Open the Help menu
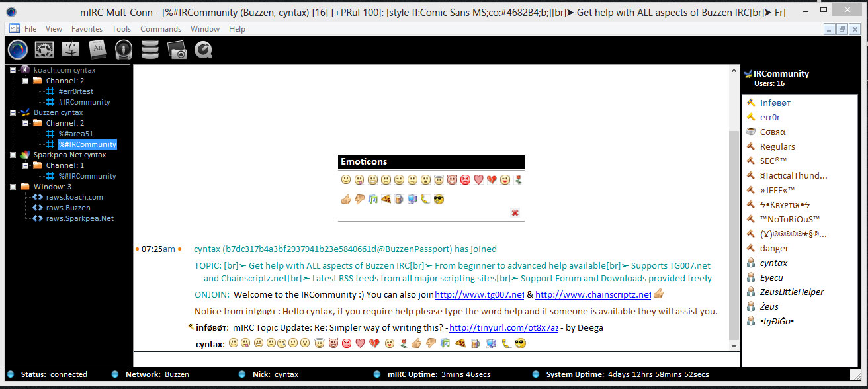Viewport: 868px width, 389px height. click(237, 29)
